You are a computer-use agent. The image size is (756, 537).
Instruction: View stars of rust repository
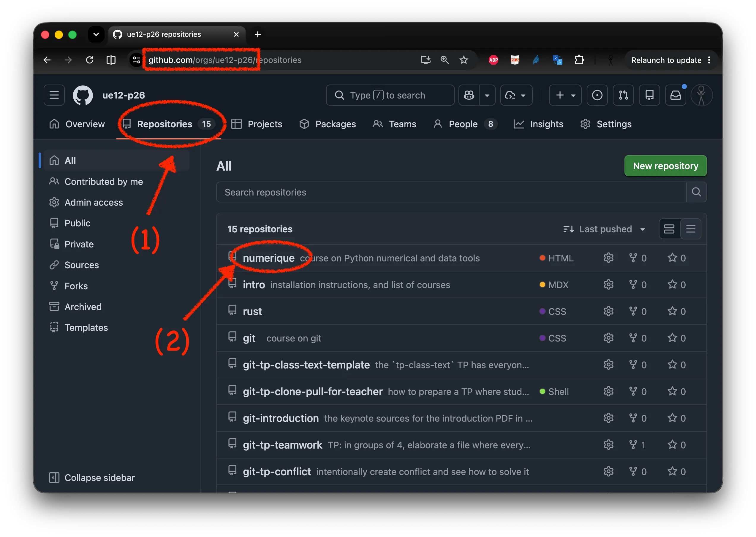(x=676, y=311)
